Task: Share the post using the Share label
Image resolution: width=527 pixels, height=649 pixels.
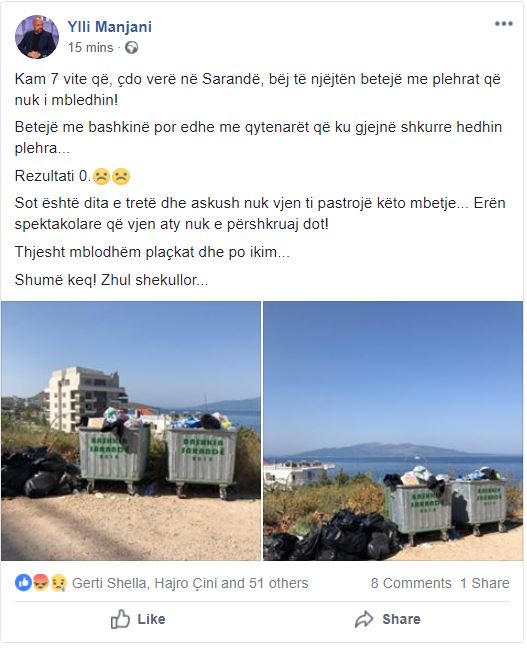Action: [x=402, y=619]
